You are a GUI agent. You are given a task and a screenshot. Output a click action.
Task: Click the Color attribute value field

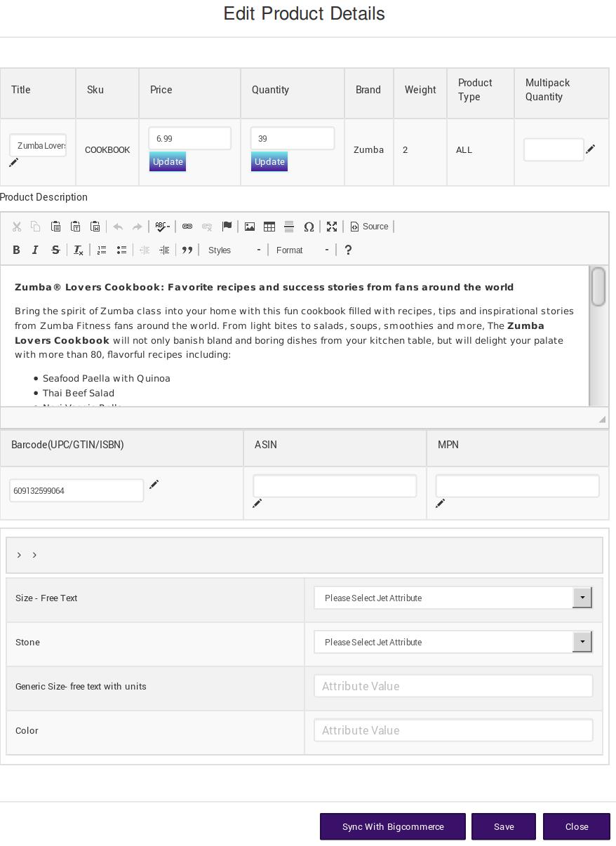pos(453,730)
